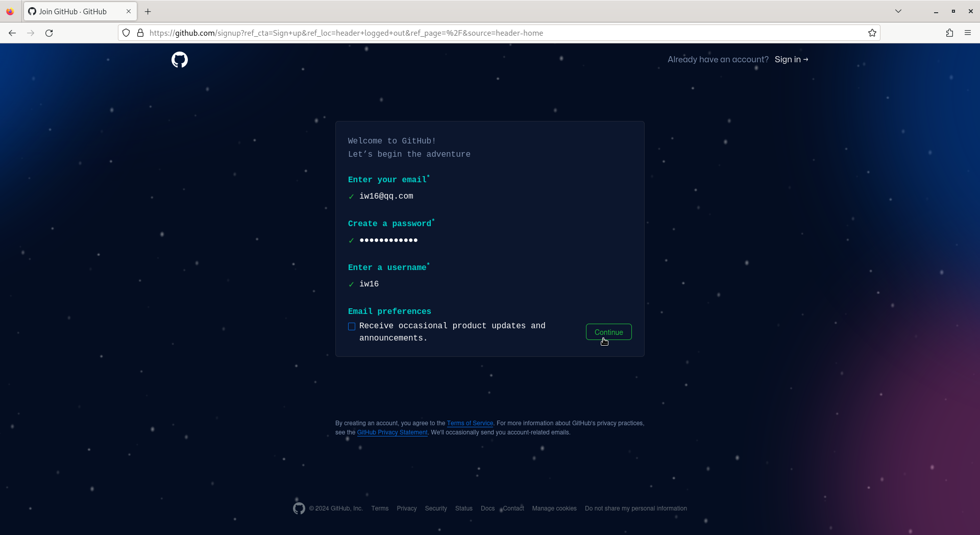This screenshot has width=980, height=535.
Task: Close the Join GitHub tab
Action: point(129,11)
